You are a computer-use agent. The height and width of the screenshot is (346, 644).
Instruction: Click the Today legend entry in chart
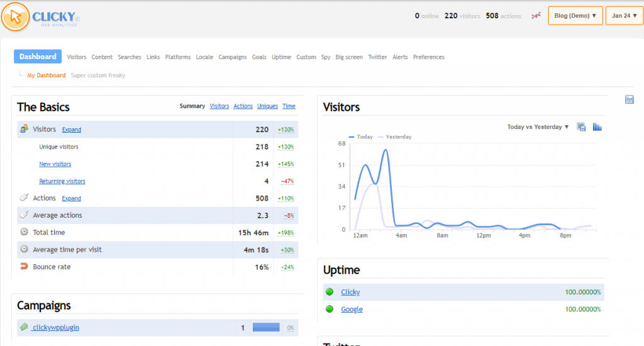[x=360, y=137]
